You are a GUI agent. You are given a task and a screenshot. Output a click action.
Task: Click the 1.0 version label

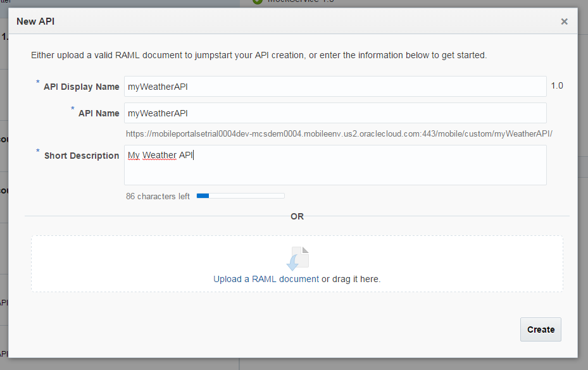[557, 86]
